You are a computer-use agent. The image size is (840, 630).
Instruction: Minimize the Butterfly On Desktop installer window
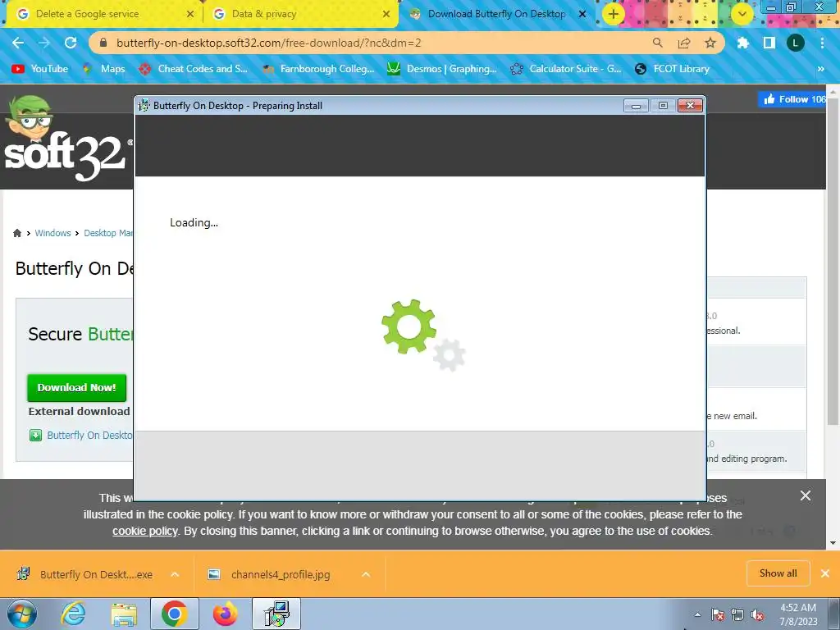[x=636, y=106]
